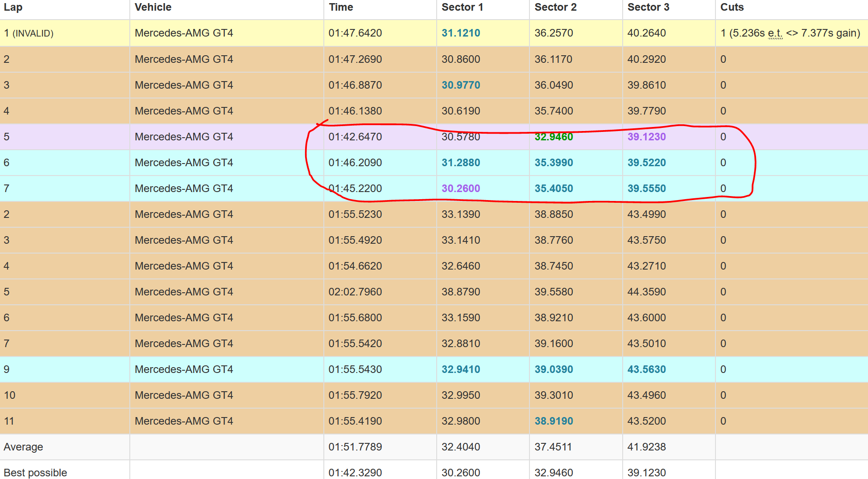Image resolution: width=868 pixels, height=479 pixels.
Task: Click the Sector 1 column header
Action: (462, 8)
